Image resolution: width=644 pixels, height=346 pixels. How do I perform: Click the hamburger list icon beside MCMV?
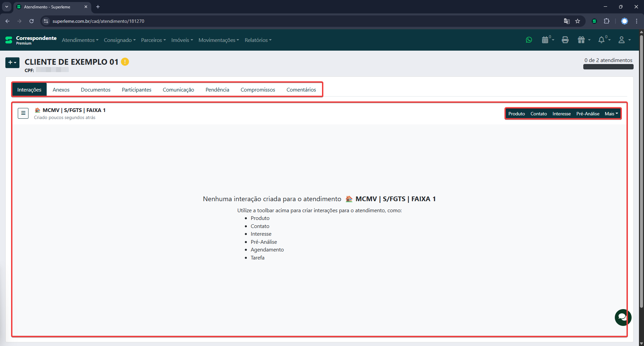tap(23, 113)
